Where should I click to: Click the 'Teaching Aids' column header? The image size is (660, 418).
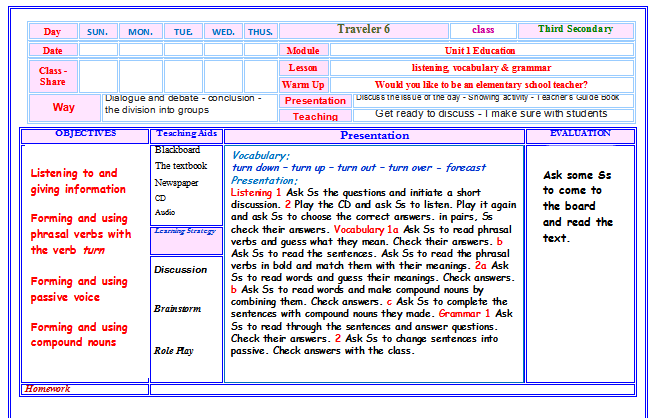click(186, 136)
